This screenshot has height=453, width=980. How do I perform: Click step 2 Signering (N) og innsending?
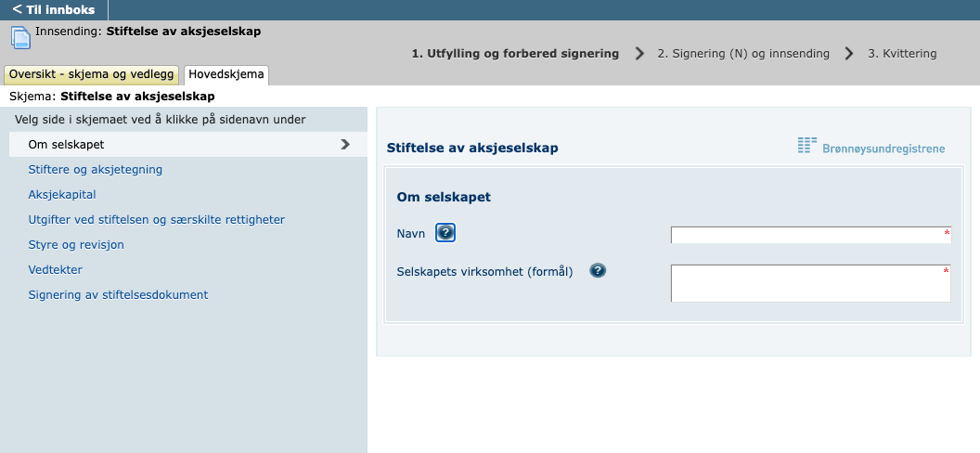tap(742, 54)
